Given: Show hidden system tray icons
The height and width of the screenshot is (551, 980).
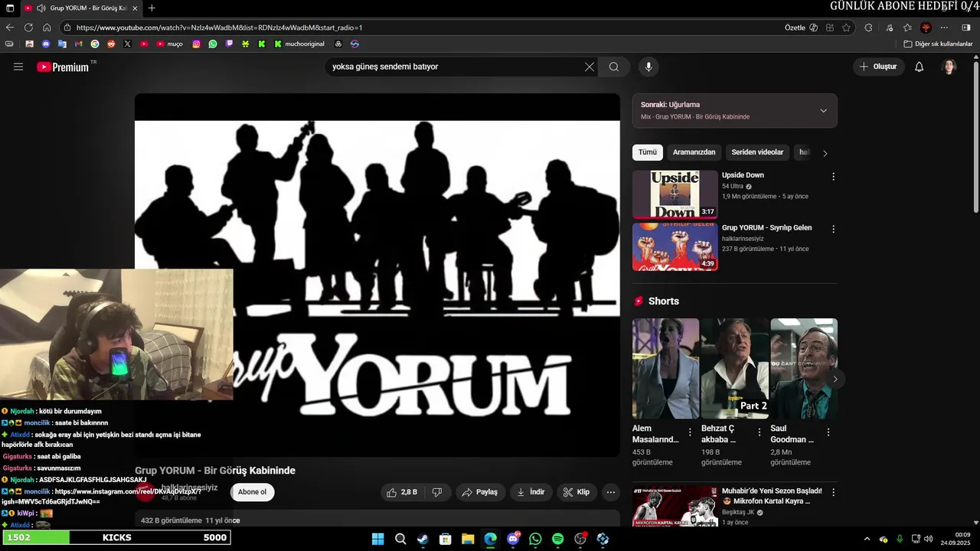Looking at the screenshot, I should (867, 539).
